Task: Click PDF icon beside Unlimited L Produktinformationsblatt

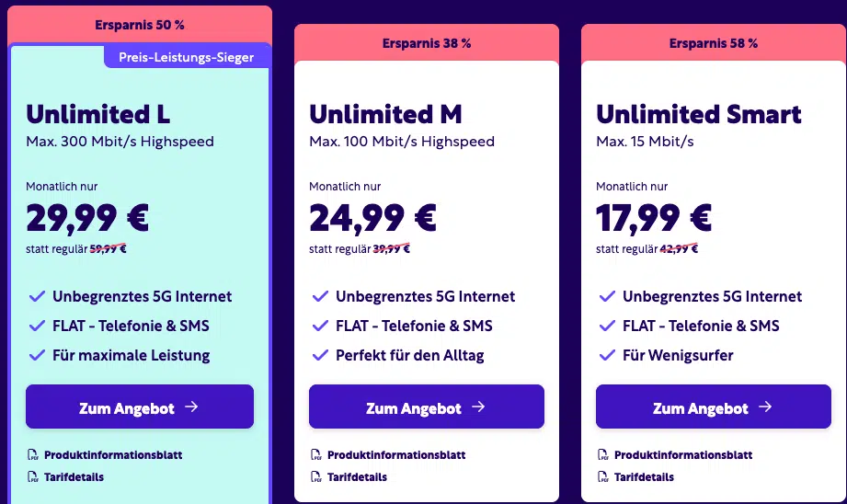Action: (33, 455)
